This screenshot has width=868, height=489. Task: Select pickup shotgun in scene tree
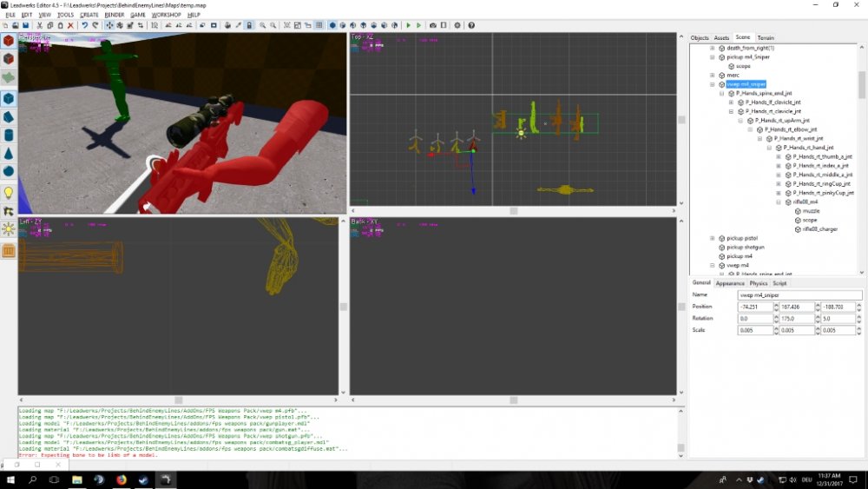(743, 247)
